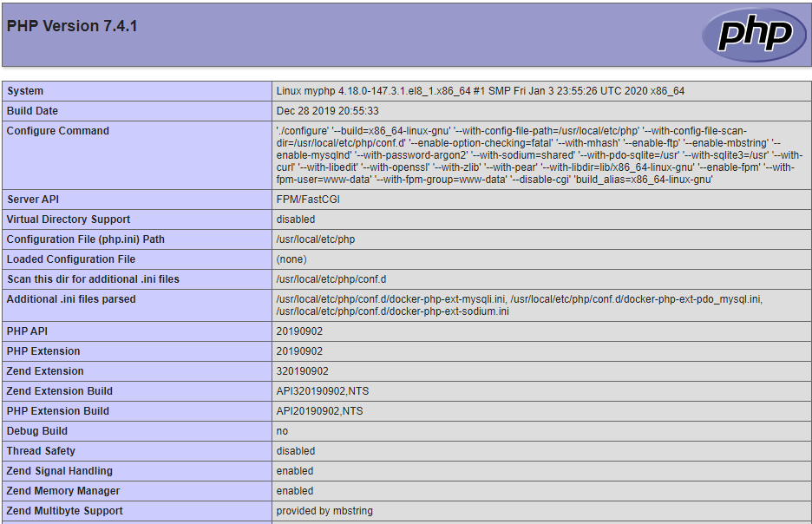Viewport: 812px width, 524px height.
Task: Click the Zend Multibyte Support label
Action: [65, 511]
